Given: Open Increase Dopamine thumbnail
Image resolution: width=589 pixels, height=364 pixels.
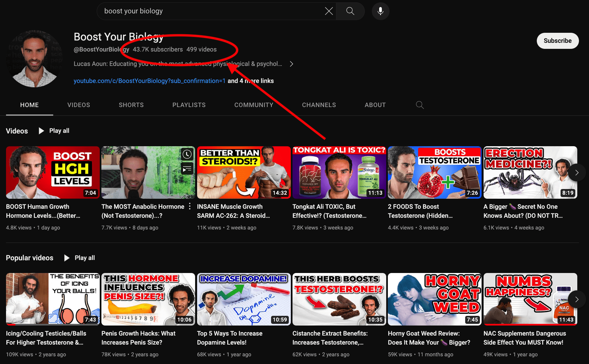Looking at the screenshot, I should pyautogui.click(x=244, y=299).
